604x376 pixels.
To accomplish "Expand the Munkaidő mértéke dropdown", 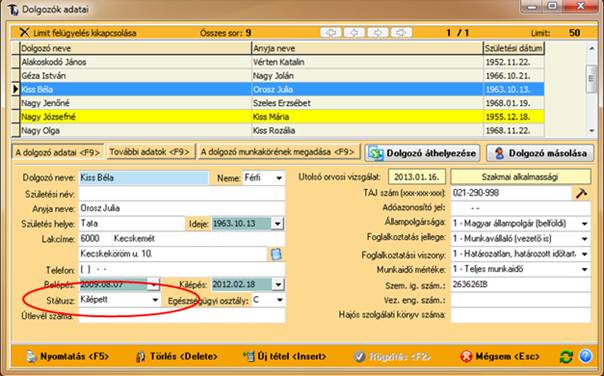I will pyautogui.click(x=584, y=269).
